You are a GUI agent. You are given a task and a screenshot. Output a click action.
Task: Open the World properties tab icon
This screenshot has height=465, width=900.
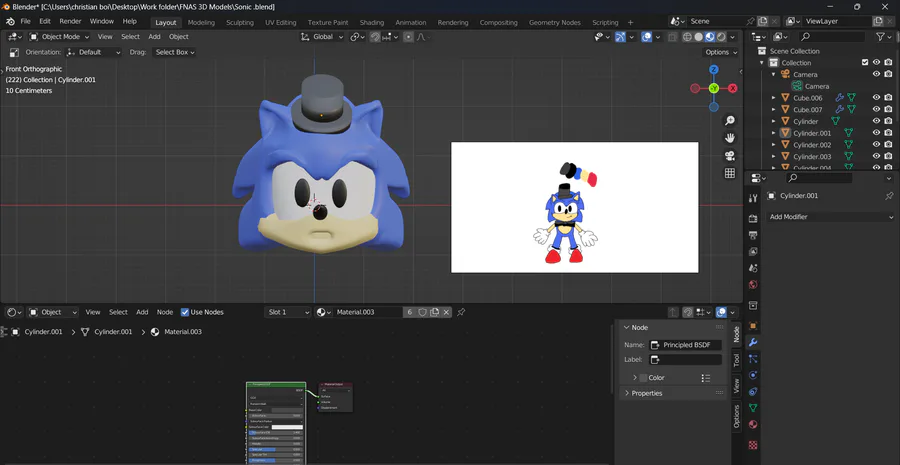(753, 285)
